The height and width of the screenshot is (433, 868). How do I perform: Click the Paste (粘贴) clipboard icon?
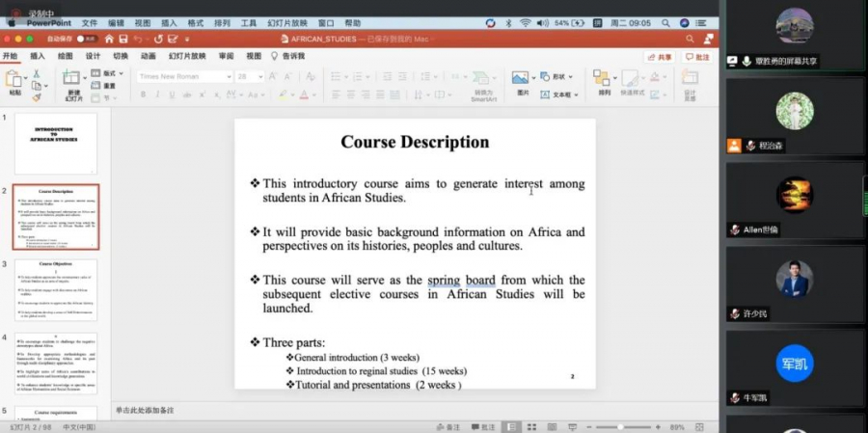tap(14, 79)
